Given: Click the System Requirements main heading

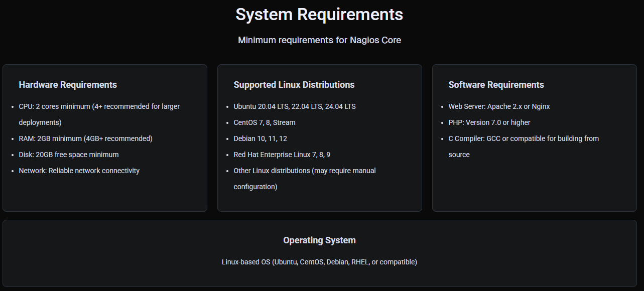Looking at the screenshot, I should pyautogui.click(x=319, y=15).
